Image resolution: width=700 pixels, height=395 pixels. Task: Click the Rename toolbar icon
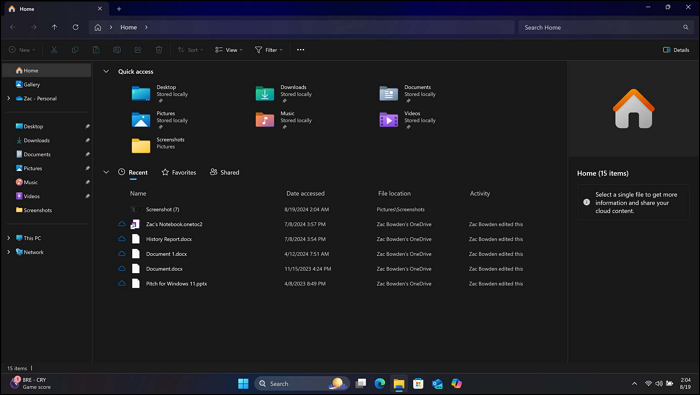tap(117, 50)
